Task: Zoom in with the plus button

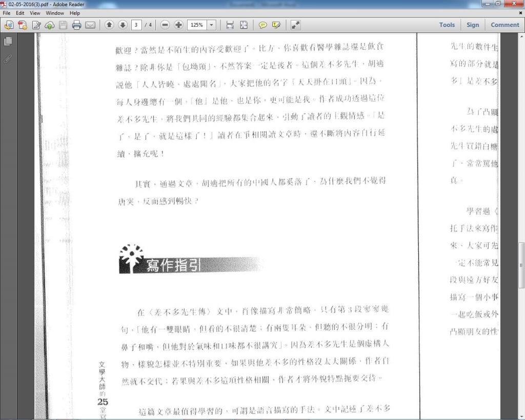Action: pyautogui.click(x=178, y=25)
